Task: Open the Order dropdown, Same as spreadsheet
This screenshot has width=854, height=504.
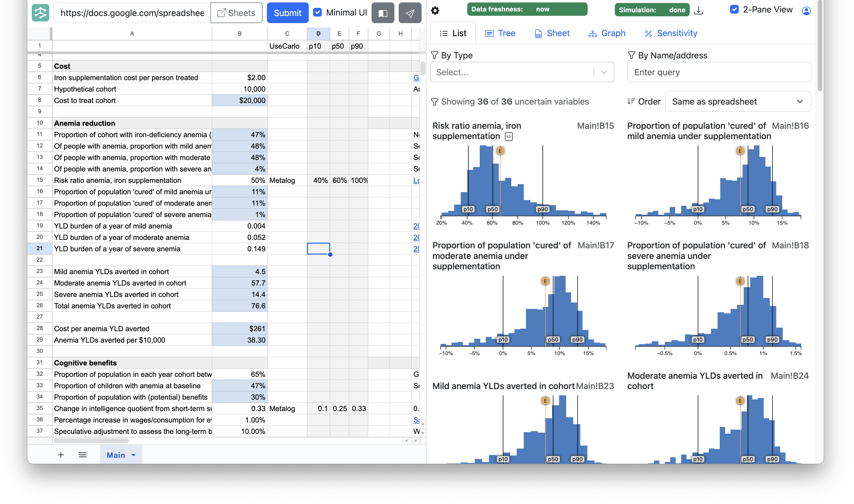Action: tap(738, 102)
